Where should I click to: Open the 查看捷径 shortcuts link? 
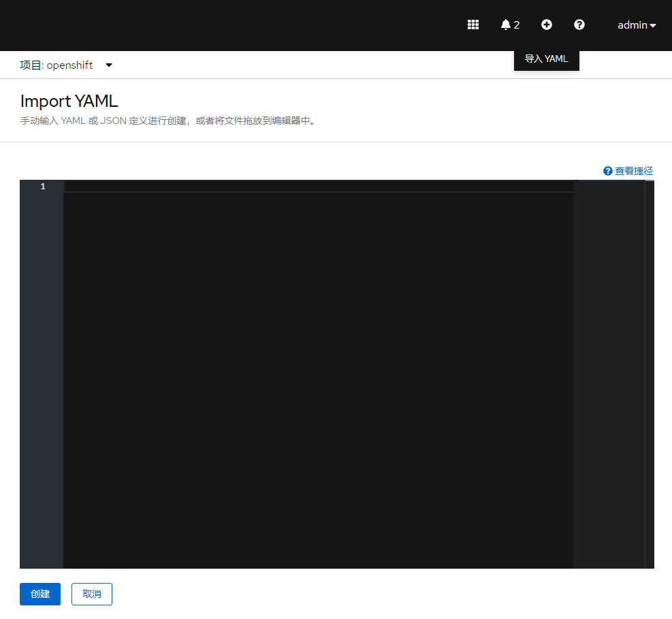(633, 170)
